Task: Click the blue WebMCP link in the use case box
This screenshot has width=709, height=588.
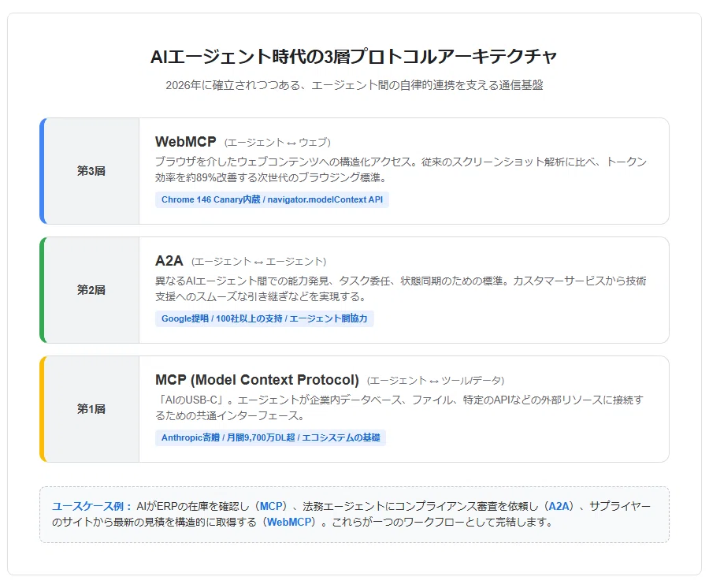Action: point(289,522)
